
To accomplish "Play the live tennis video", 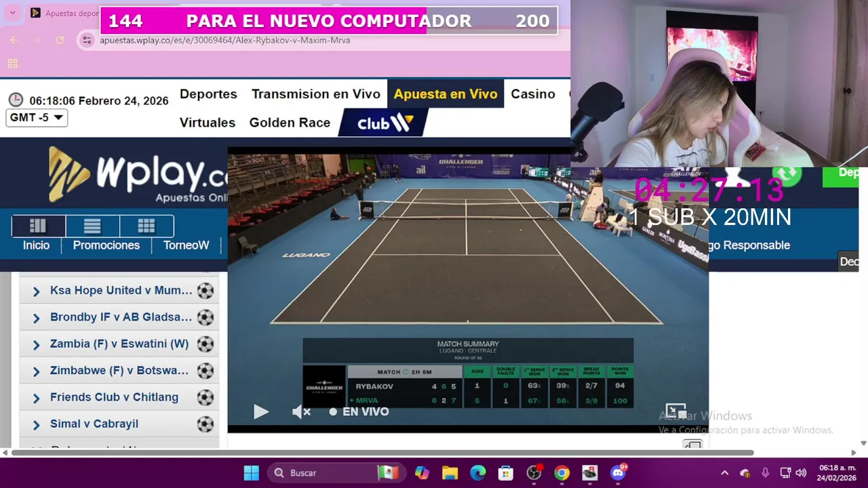I will tap(261, 411).
